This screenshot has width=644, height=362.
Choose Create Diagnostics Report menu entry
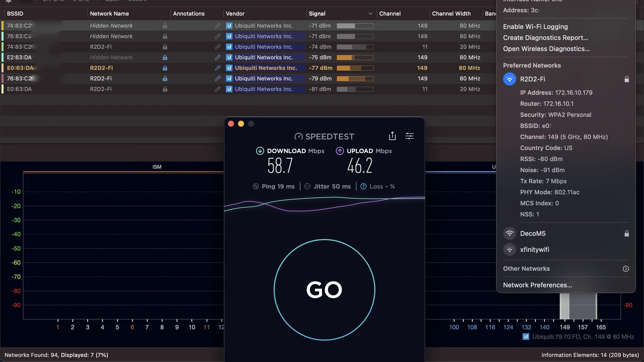pyautogui.click(x=545, y=38)
